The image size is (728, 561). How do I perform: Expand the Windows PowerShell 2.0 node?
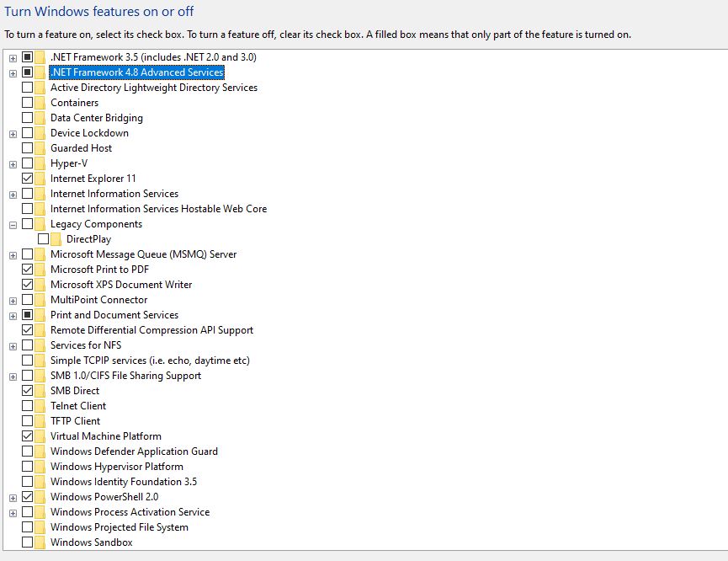(x=13, y=498)
